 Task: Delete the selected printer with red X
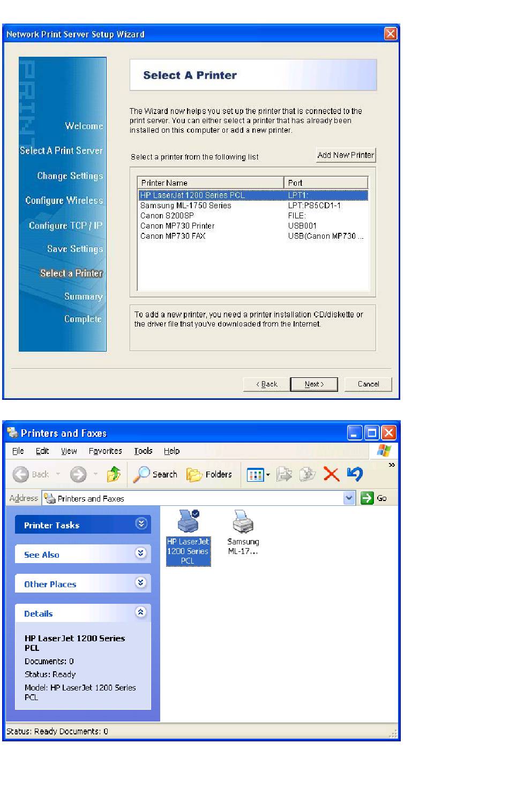[332, 474]
